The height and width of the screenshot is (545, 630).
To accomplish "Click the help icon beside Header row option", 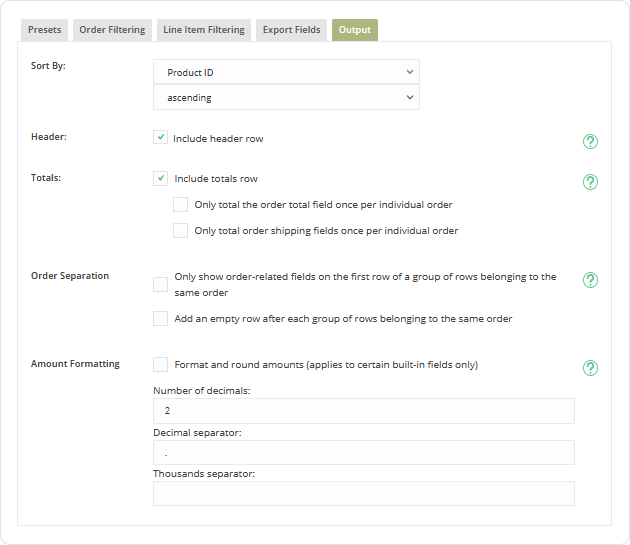I will pos(590,142).
